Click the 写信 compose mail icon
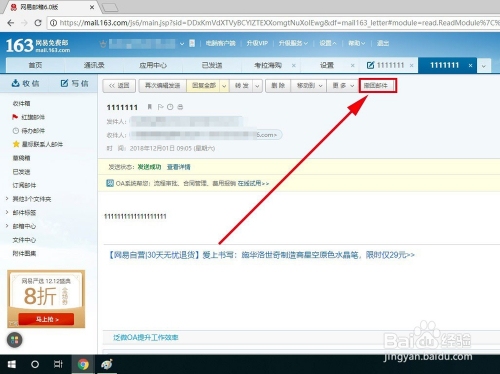Screen dimensions: 500x374 (64, 83)
